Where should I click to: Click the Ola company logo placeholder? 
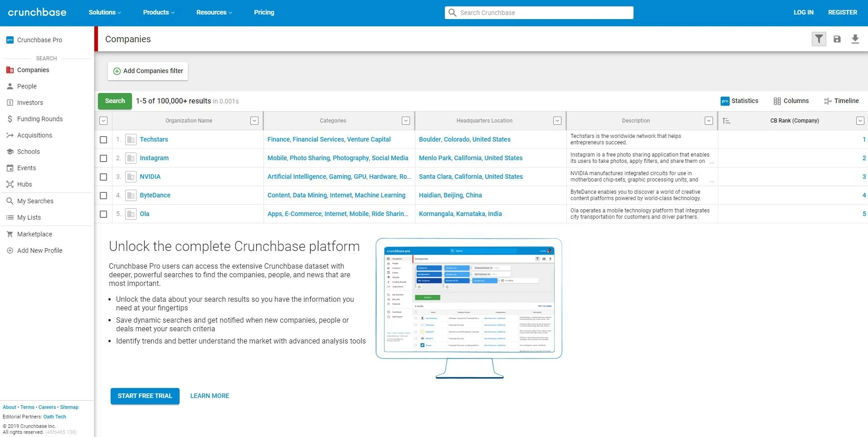[131, 214]
